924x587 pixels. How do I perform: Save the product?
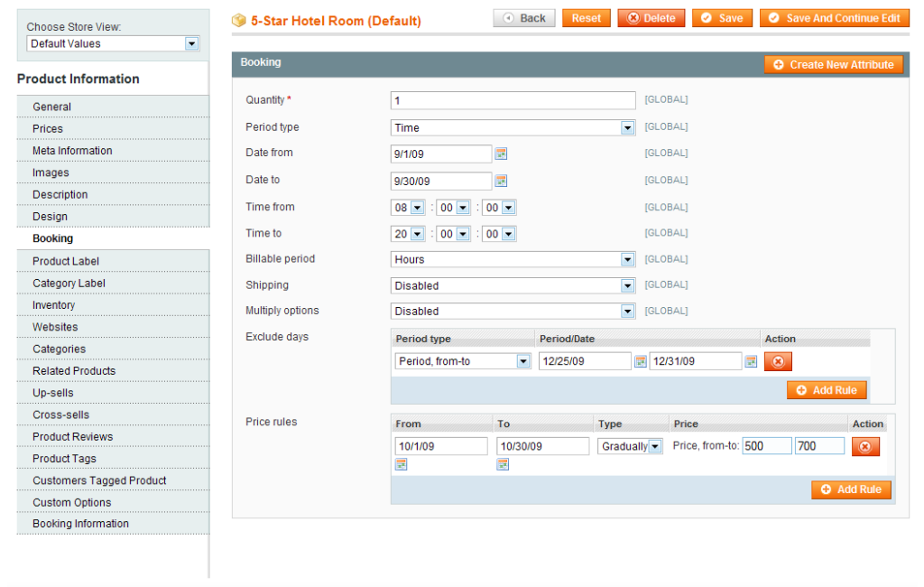723,18
